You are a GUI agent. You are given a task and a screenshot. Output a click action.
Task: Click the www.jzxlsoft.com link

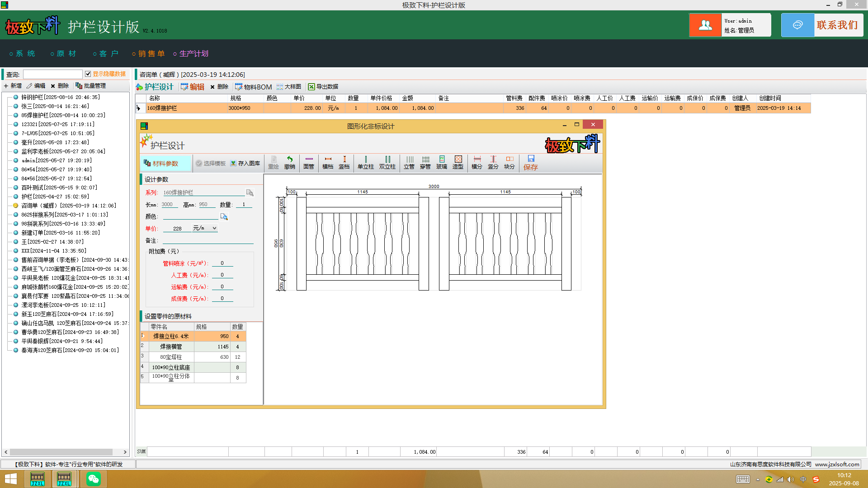point(837,464)
